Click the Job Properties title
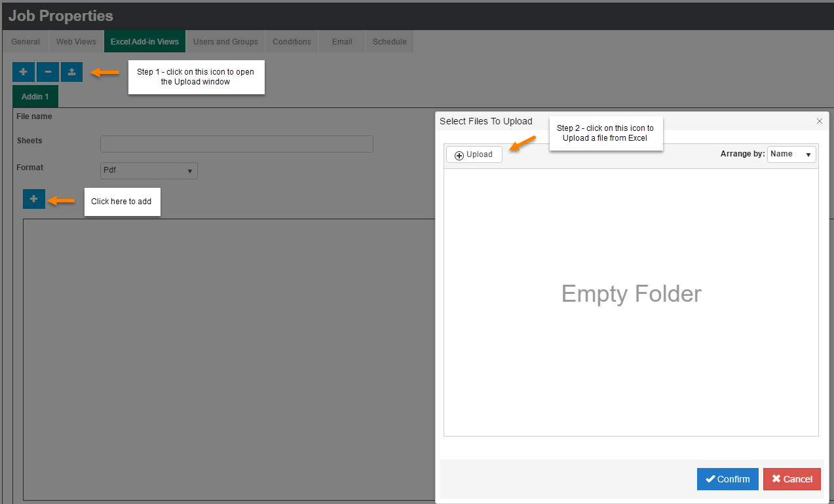The height and width of the screenshot is (504, 834). (61, 16)
